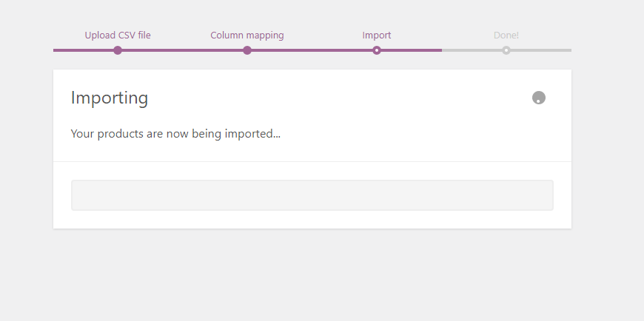The height and width of the screenshot is (321, 644).
Task: Select the Upload CSV file step dot
Action: click(118, 50)
